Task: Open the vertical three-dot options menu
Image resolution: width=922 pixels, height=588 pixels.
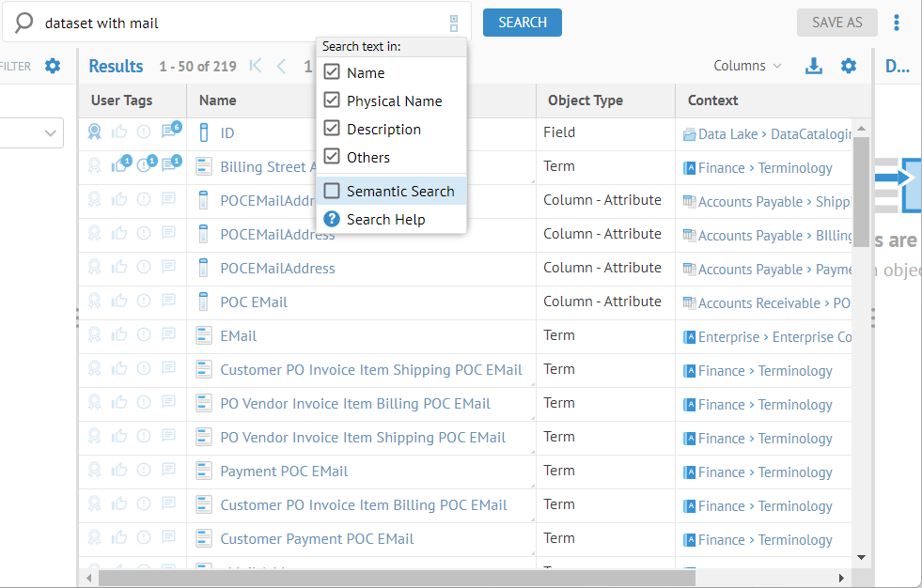Action: click(897, 23)
